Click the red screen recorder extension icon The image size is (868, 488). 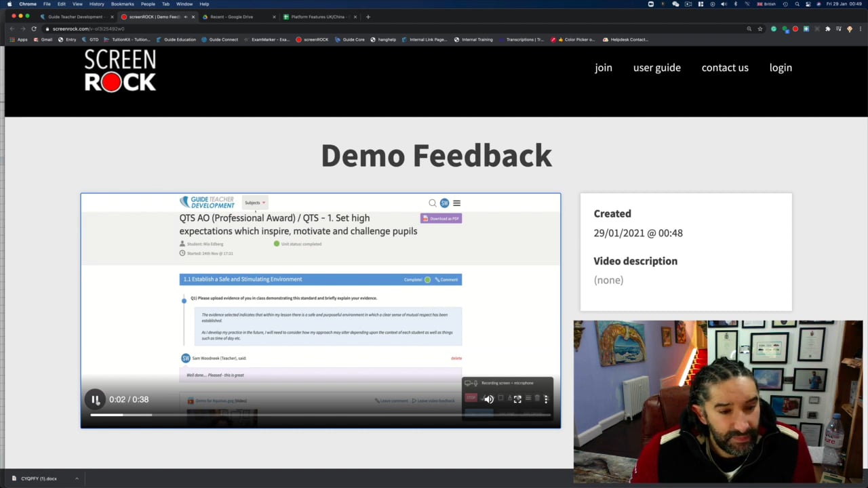pyautogui.click(x=795, y=28)
